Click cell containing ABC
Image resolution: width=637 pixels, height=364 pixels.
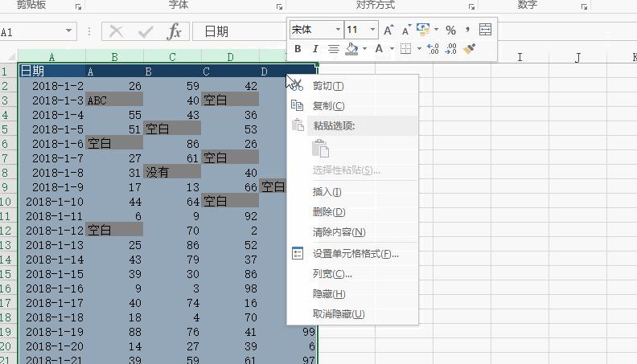[x=114, y=100]
